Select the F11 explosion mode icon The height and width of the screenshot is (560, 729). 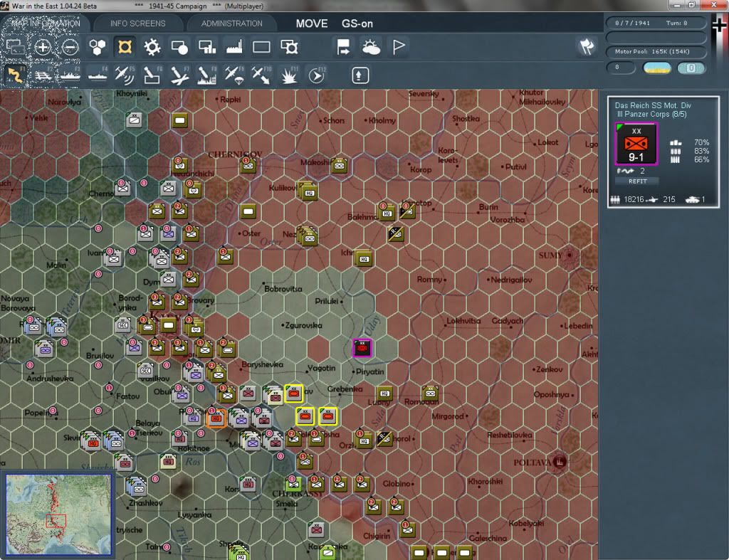(x=289, y=75)
